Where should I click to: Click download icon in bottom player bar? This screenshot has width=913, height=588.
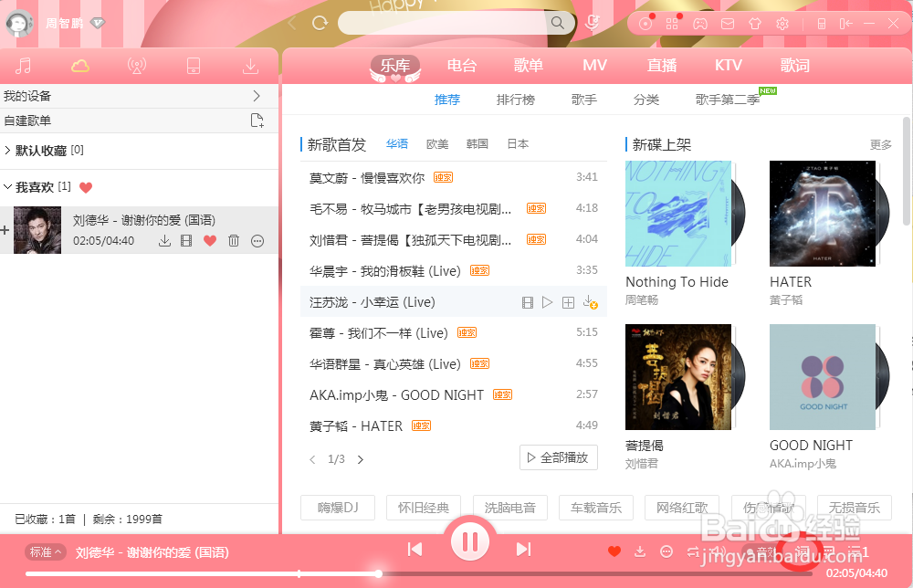pyautogui.click(x=640, y=551)
